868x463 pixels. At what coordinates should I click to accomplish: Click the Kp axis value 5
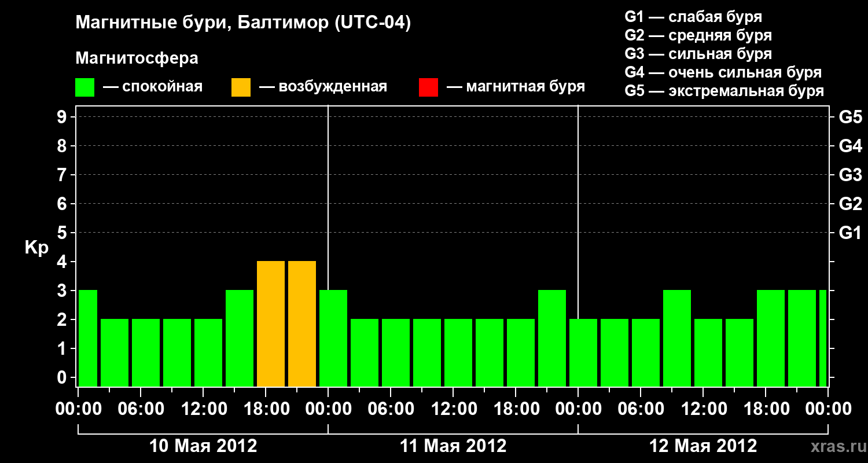click(x=63, y=233)
